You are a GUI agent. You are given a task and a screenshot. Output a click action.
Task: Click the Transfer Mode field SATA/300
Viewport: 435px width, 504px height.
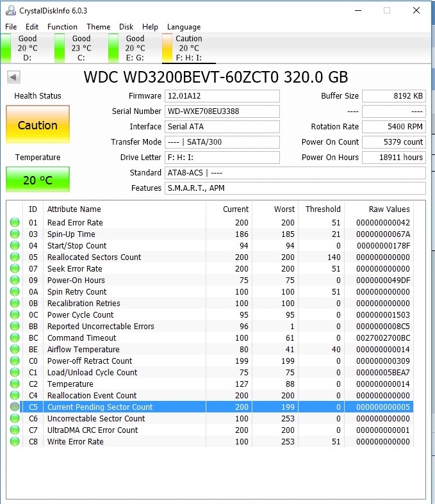point(222,142)
